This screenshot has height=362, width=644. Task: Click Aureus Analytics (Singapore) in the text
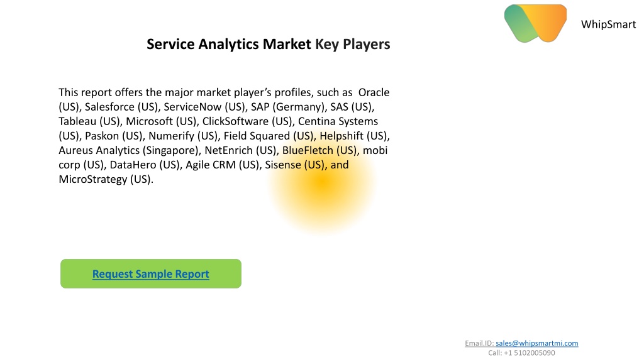pyautogui.click(x=128, y=151)
